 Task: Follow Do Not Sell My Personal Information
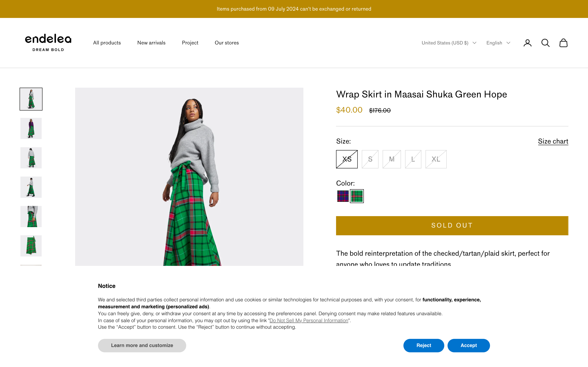[x=309, y=320]
